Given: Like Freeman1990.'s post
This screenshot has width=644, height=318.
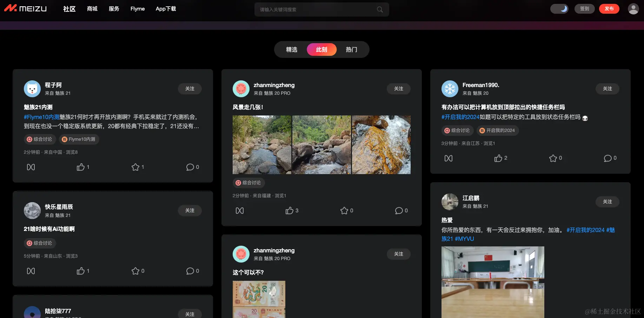Looking at the screenshot, I should (500, 158).
